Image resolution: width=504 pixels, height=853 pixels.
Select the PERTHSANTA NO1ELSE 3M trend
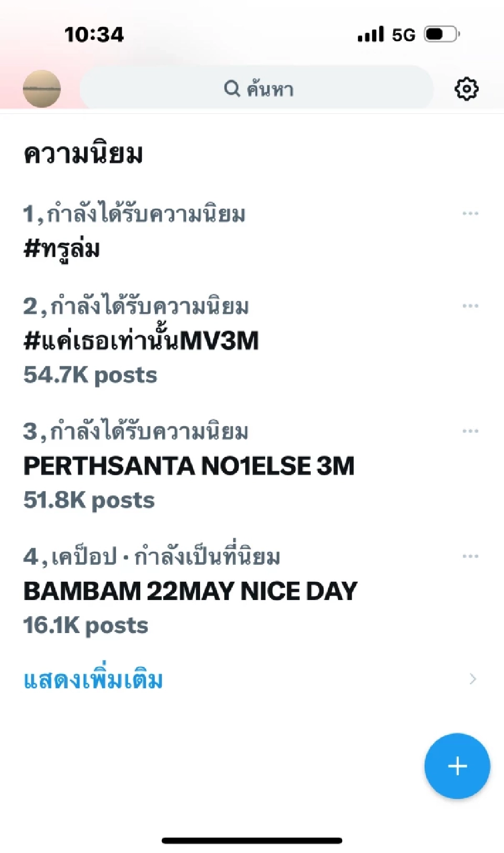point(189,466)
